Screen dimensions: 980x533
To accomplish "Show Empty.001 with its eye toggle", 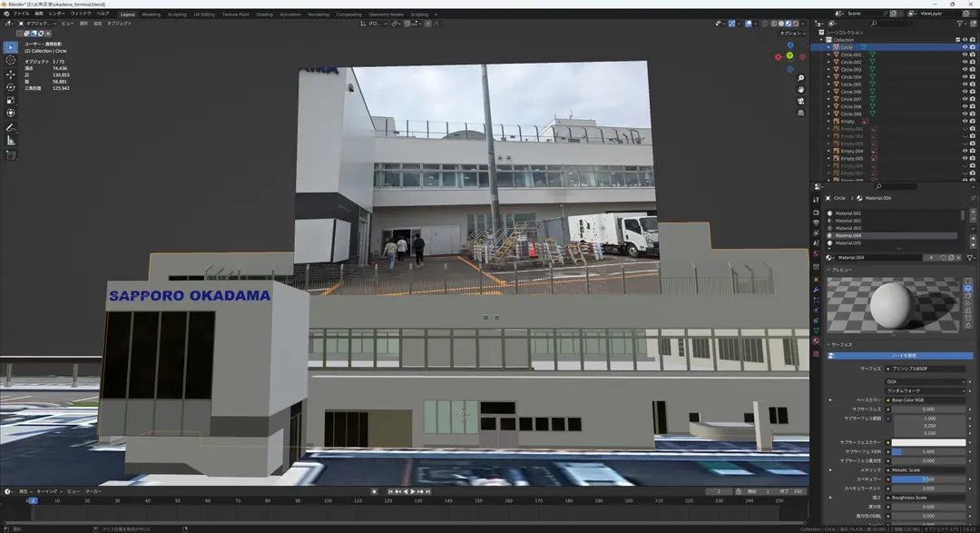I will pyautogui.click(x=965, y=129).
